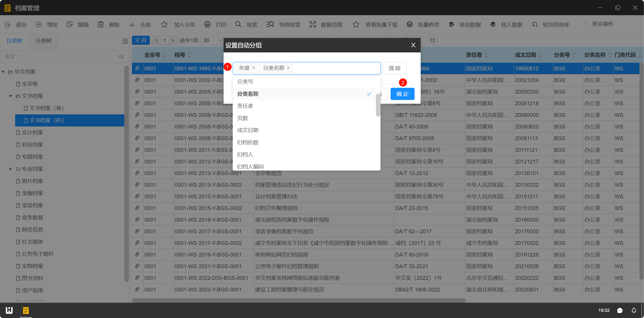This screenshot has width=644, height=318.
Task: Click the 确定 button
Action: point(402,94)
